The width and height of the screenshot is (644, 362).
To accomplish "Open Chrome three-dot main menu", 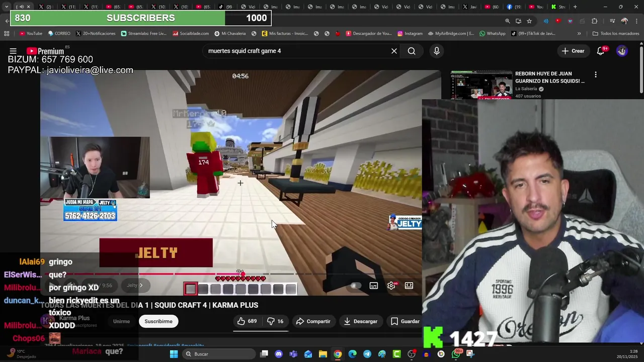I will [x=635, y=21].
